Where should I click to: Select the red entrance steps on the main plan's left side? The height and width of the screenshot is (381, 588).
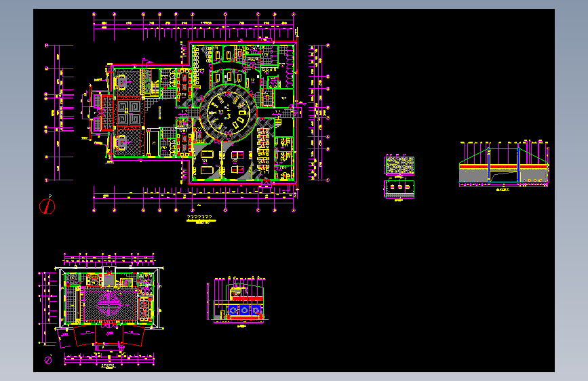[107, 113]
